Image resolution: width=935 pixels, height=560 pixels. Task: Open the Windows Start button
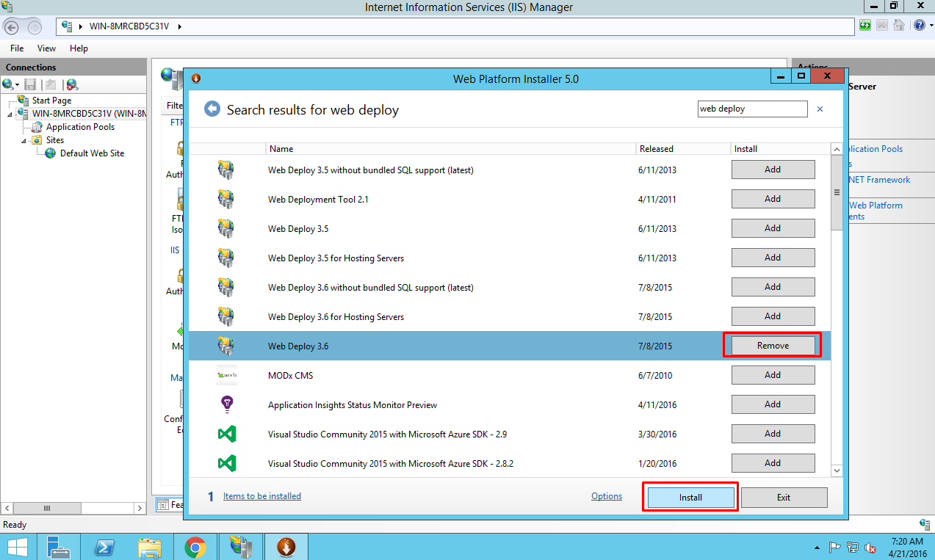pos(18,547)
